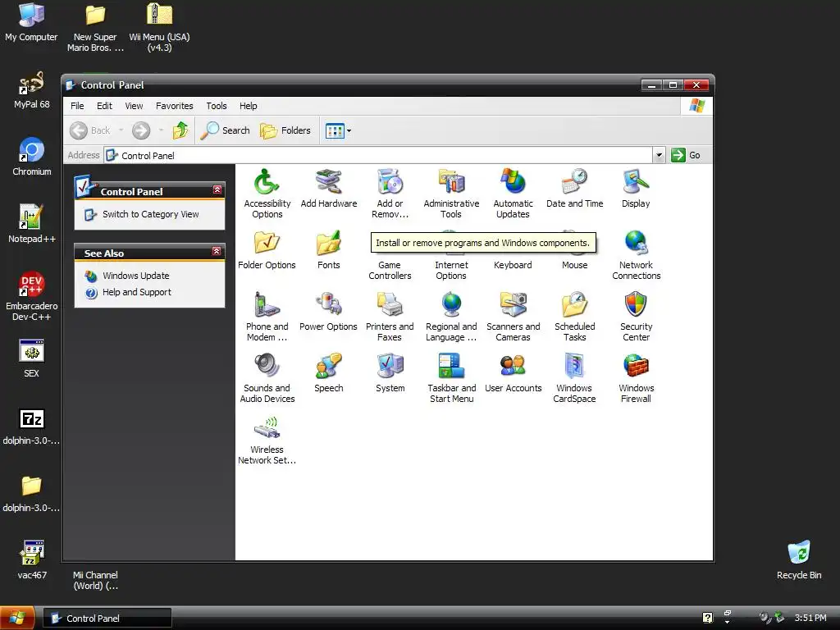Screen dimensions: 840x630
Task: Open the Fonts folder icon
Action: tap(328, 243)
